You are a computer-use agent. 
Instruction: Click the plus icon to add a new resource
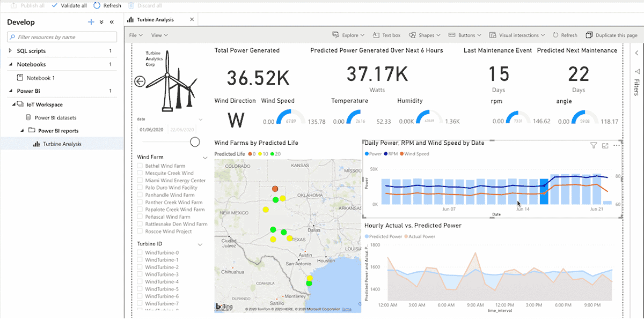pyautogui.click(x=91, y=22)
